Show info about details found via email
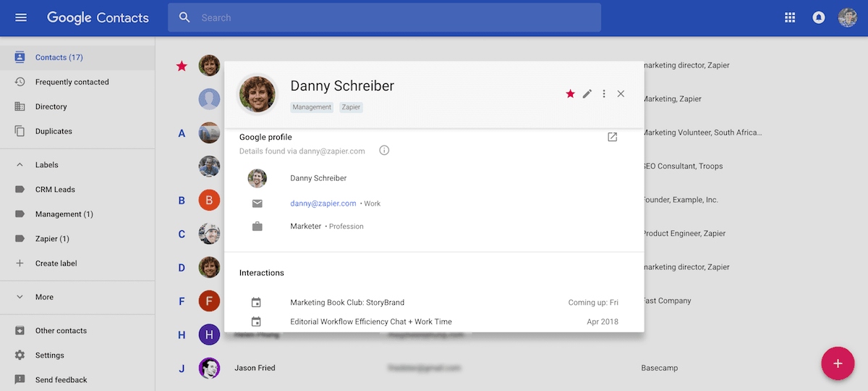The image size is (868, 391). coord(384,151)
